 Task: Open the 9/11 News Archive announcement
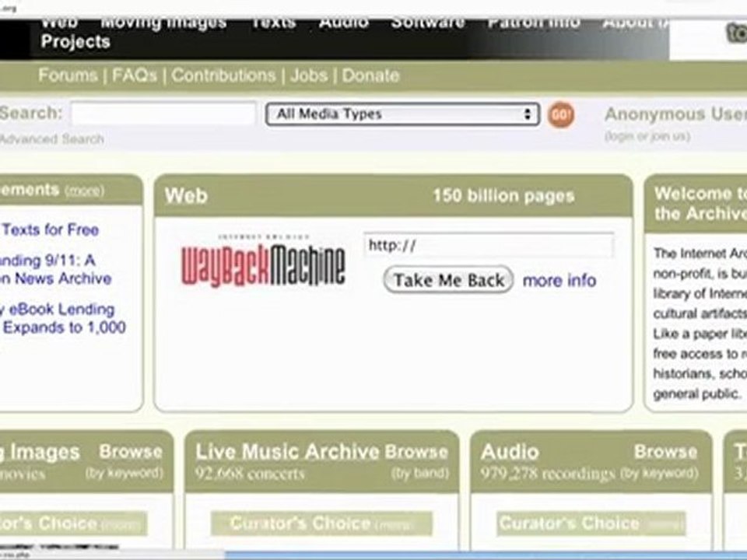click(55, 270)
